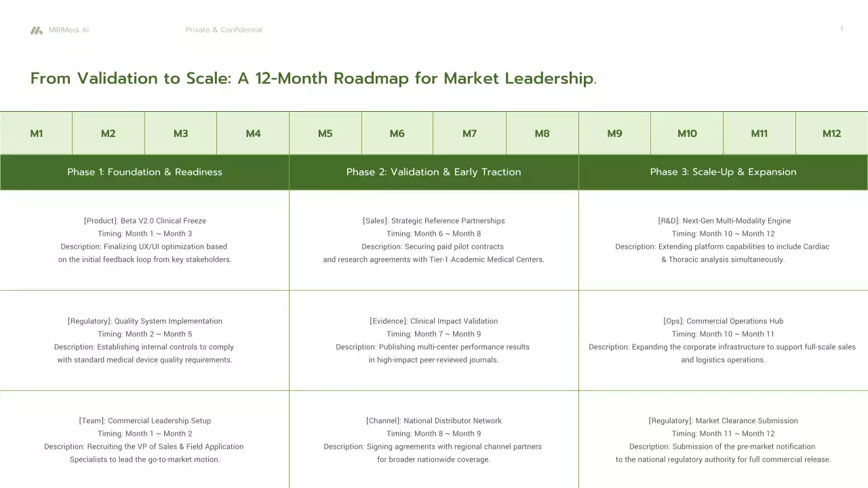Click the Strategic Reference Partnerships item
Viewport: 868px width, 488px height.
434,240
